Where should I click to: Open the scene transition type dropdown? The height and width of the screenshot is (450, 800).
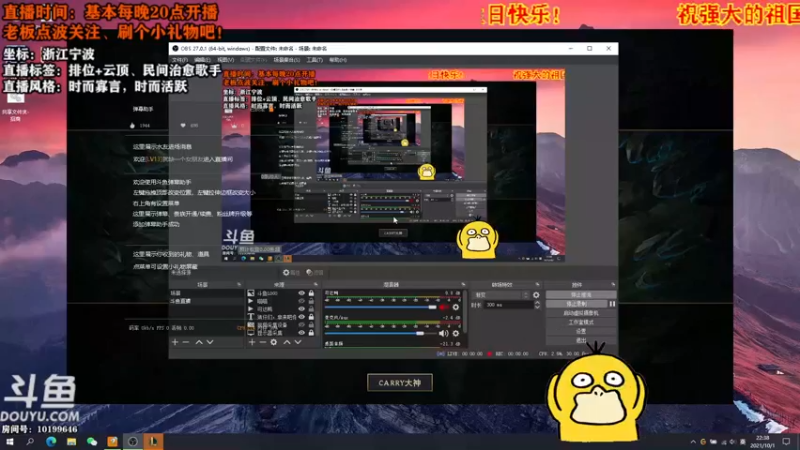pos(502,295)
